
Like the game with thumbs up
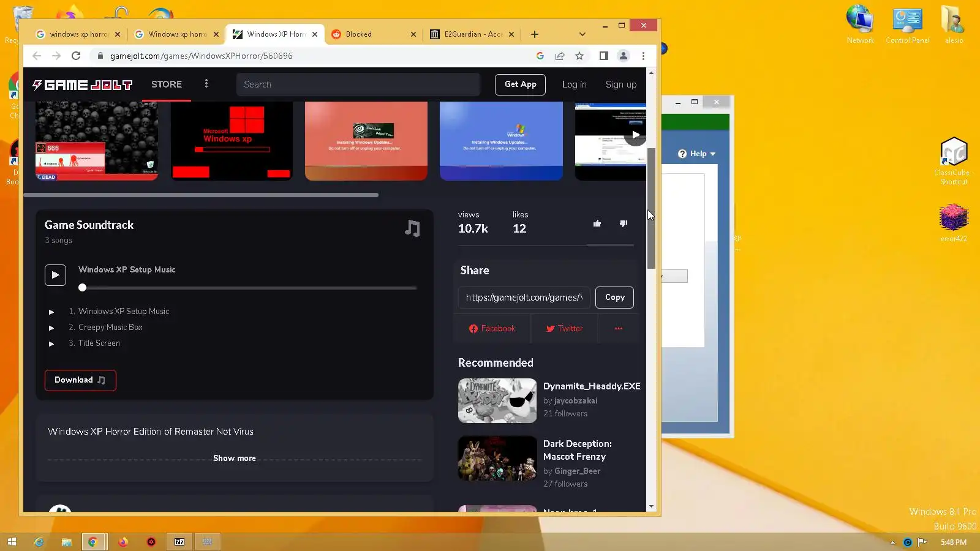click(597, 223)
